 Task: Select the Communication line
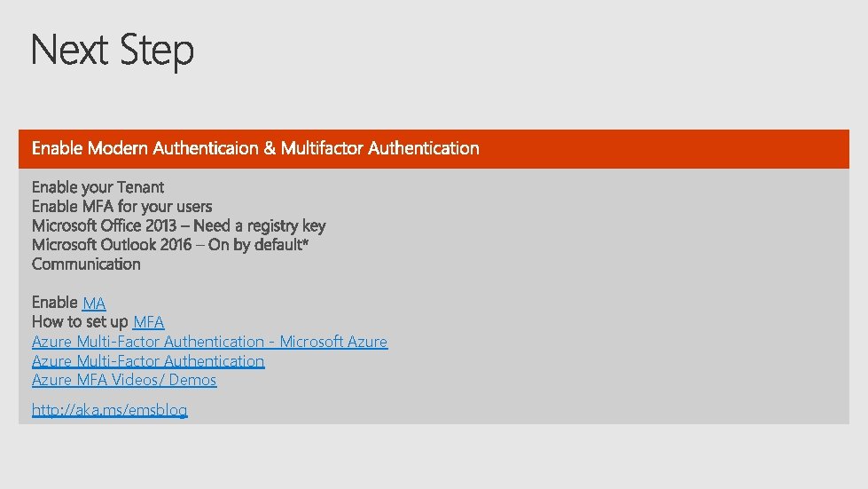tap(86, 264)
